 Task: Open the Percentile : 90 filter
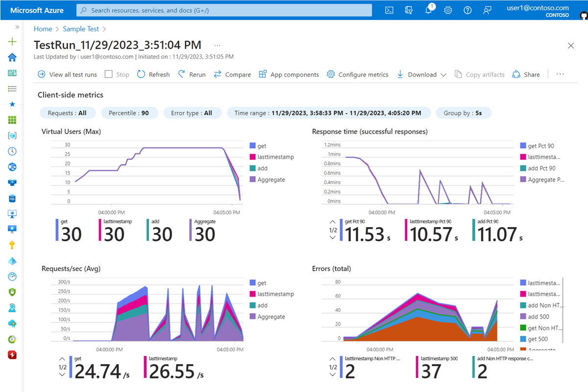click(x=129, y=113)
